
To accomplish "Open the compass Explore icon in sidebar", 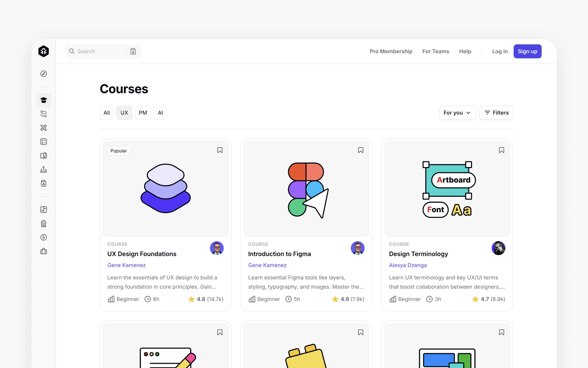I will point(44,74).
